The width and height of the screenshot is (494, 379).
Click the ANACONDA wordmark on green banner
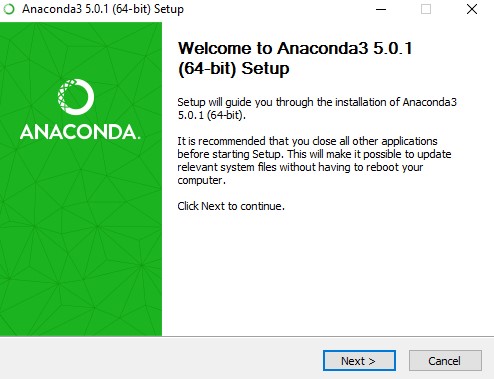click(x=80, y=132)
